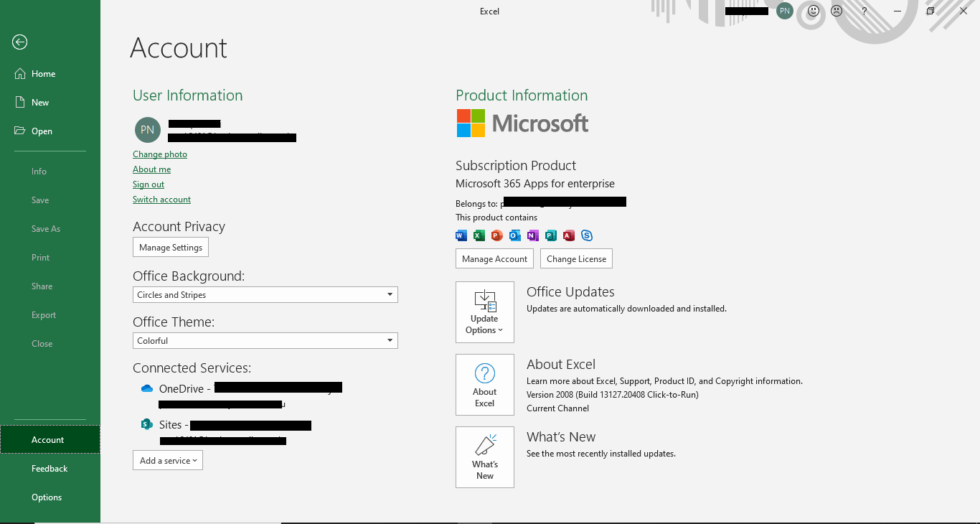This screenshot has width=980, height=524.
Task: Select Open in the backstage sidebar
Action: [50, 131]
